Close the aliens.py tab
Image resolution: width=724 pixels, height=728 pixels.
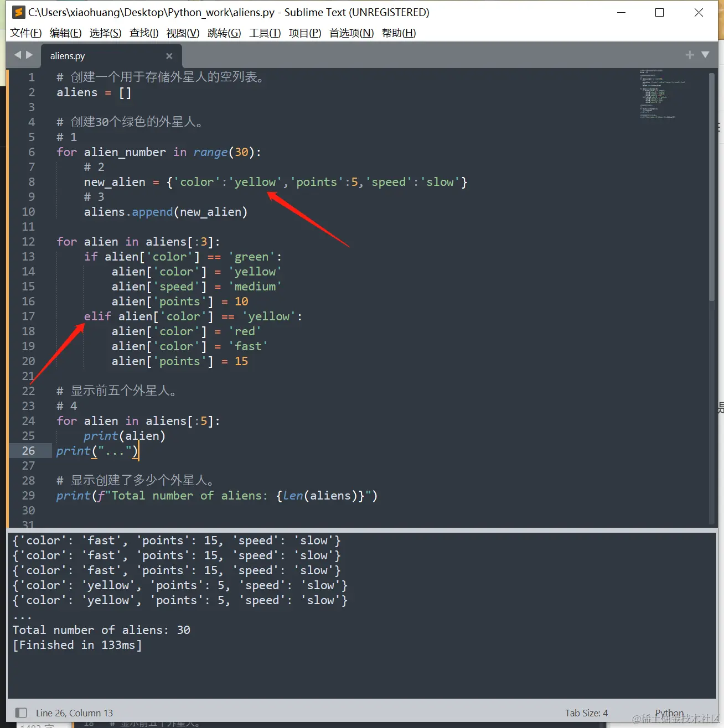[169, 56]
